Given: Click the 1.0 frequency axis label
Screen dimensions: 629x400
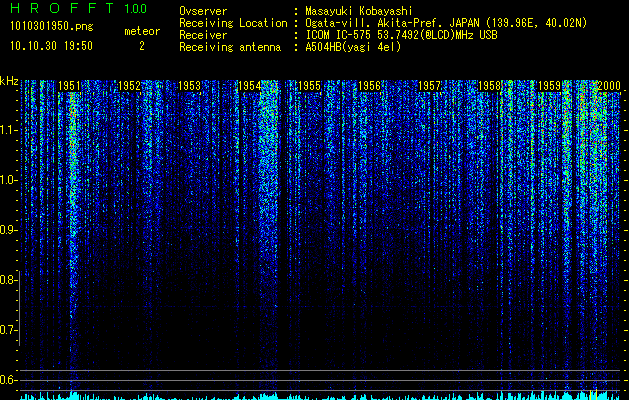Looking at the screenshot, I should (8, 180).
